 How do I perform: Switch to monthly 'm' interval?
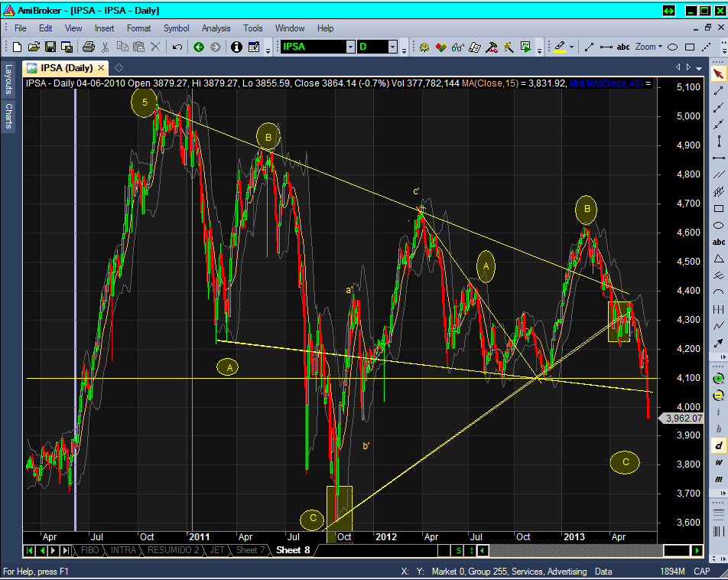(x=718, y=479)
